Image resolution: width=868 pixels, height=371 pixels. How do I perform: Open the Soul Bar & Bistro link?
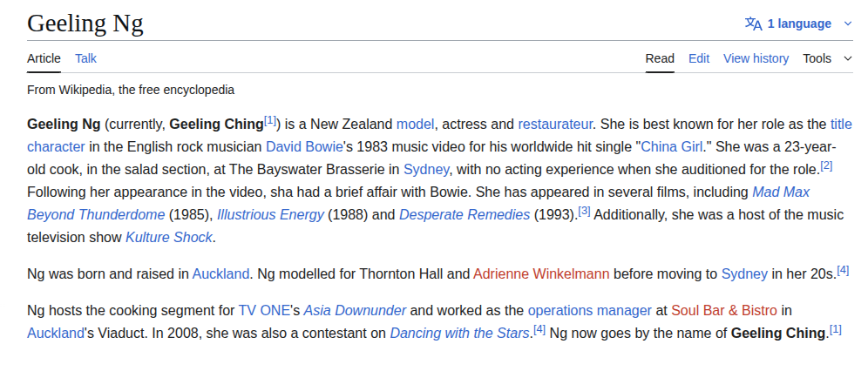click(x=725, y=310)
